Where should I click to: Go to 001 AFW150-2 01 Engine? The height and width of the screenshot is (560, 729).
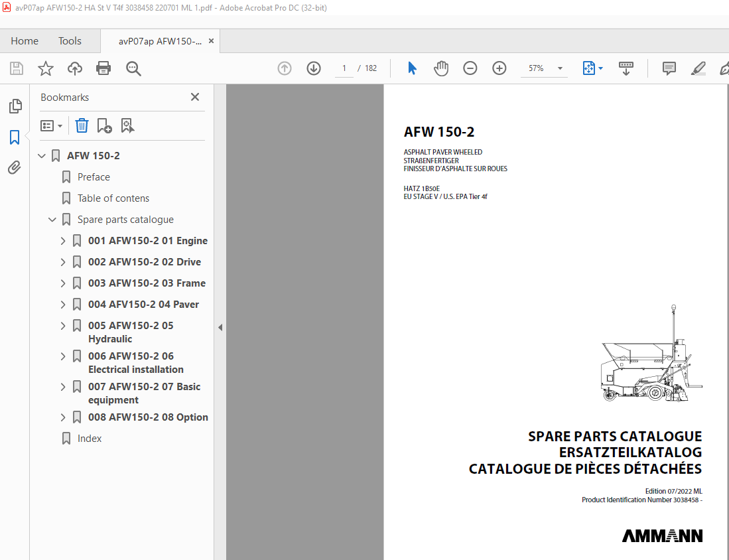(x=148, y=241)
